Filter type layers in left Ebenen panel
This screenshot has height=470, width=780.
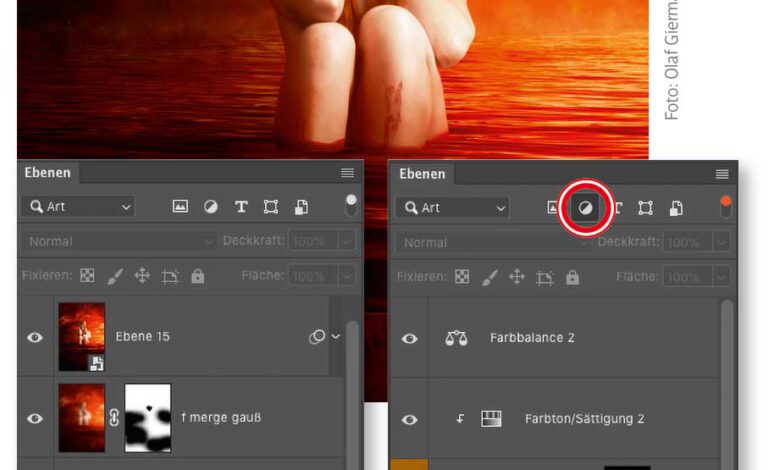pyautogui.click(x=241, y=206)
